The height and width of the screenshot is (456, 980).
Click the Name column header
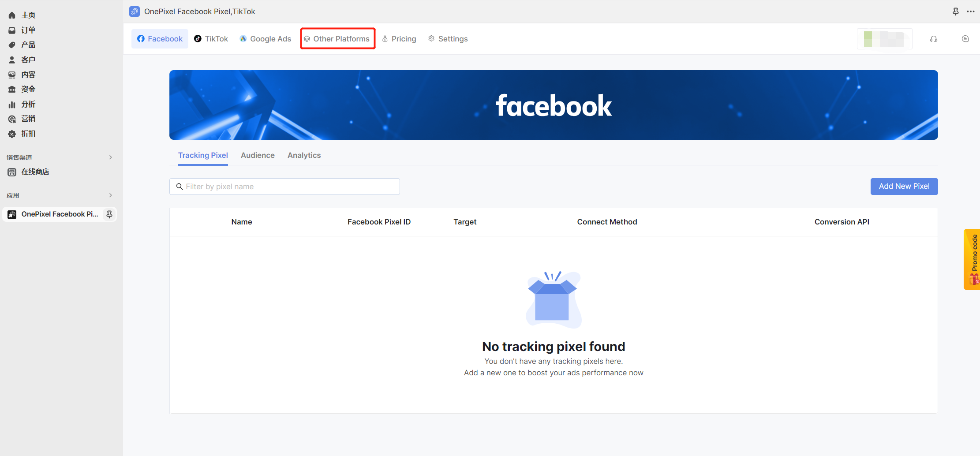click(x=242, y=222)
